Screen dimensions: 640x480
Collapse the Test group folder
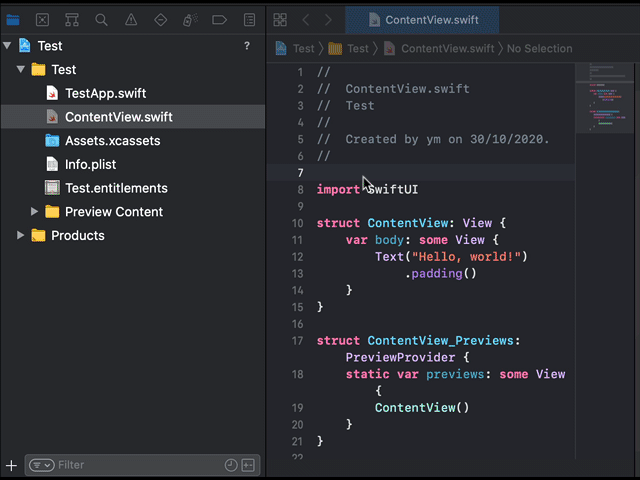click(21, 69)
